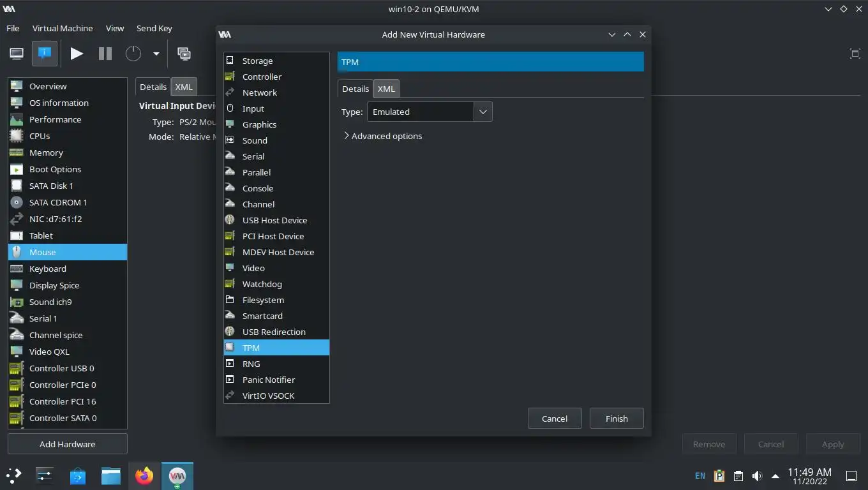
Task: Select Tablet in the sidebar
Action: point(68,235)
